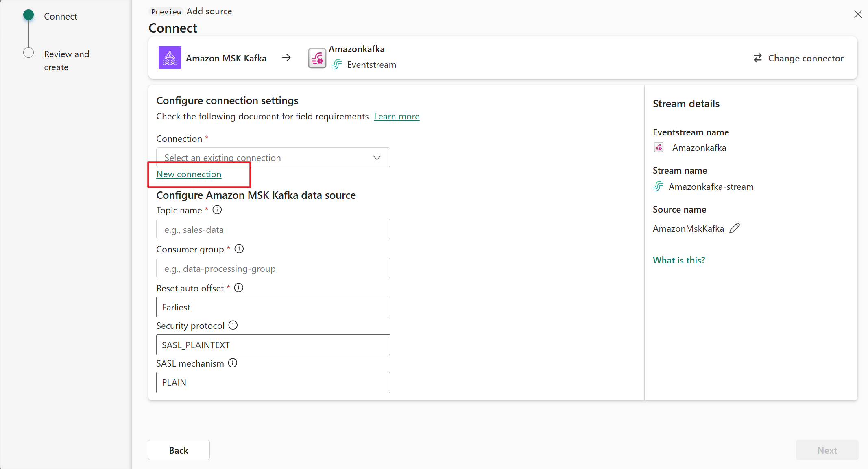Screen dimensions: 868x469
Task: Click the Consumer group input field
Action: pos(273,268)
